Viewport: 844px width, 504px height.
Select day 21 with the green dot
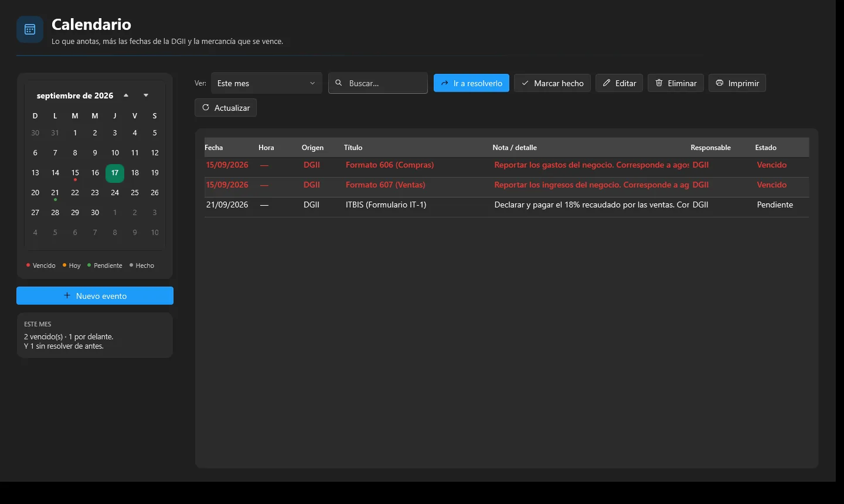(x=55, y=193)
